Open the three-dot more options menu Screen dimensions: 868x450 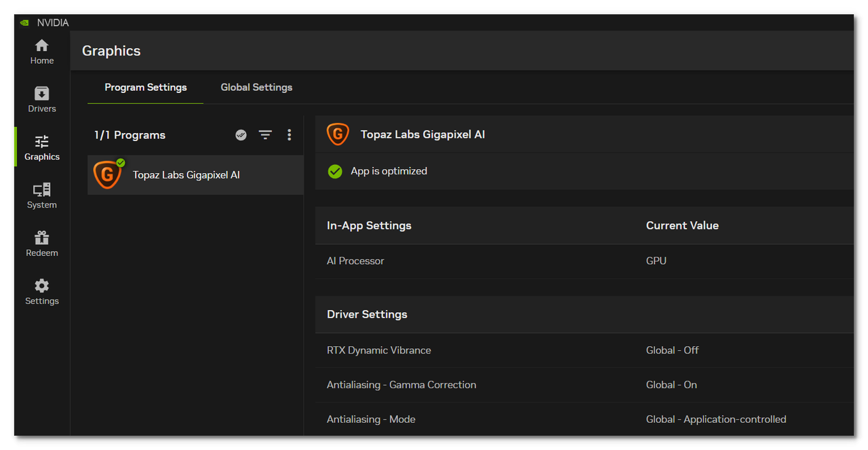(290, 135)
